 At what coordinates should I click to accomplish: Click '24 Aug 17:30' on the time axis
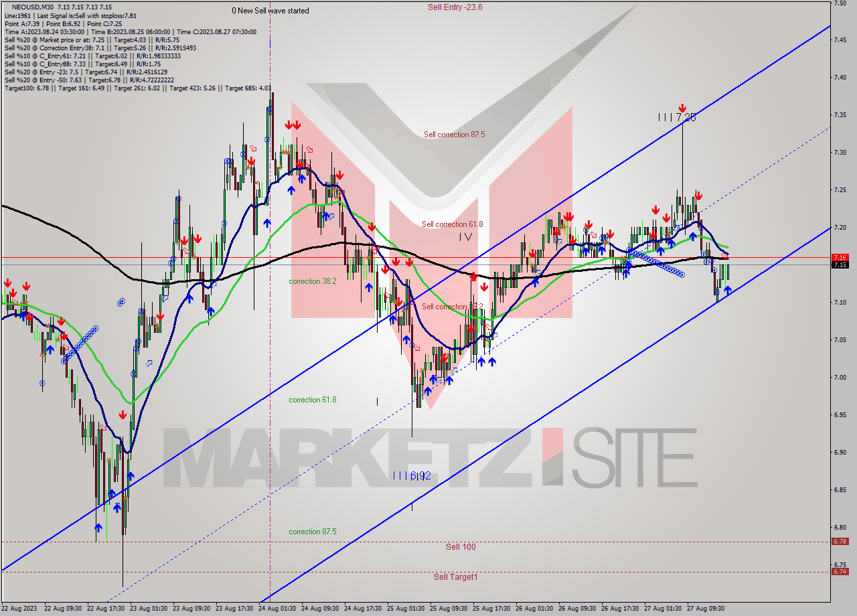click(x=363, y=609)
